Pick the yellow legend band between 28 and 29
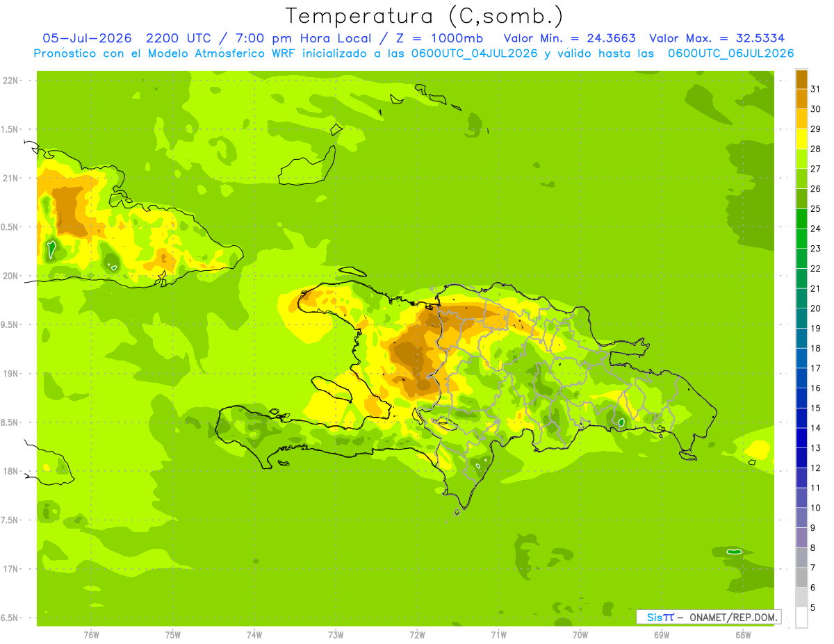Image resolution: width=834 pixels, height=644 pixels. 801,139
